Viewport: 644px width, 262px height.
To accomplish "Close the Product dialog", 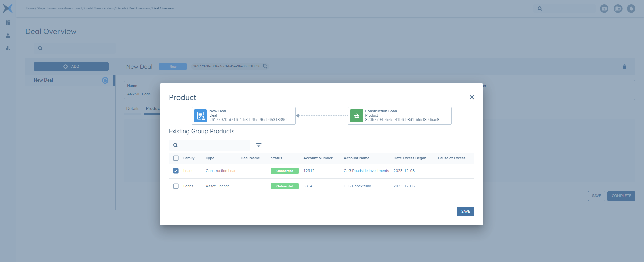I will pos(472,97).
